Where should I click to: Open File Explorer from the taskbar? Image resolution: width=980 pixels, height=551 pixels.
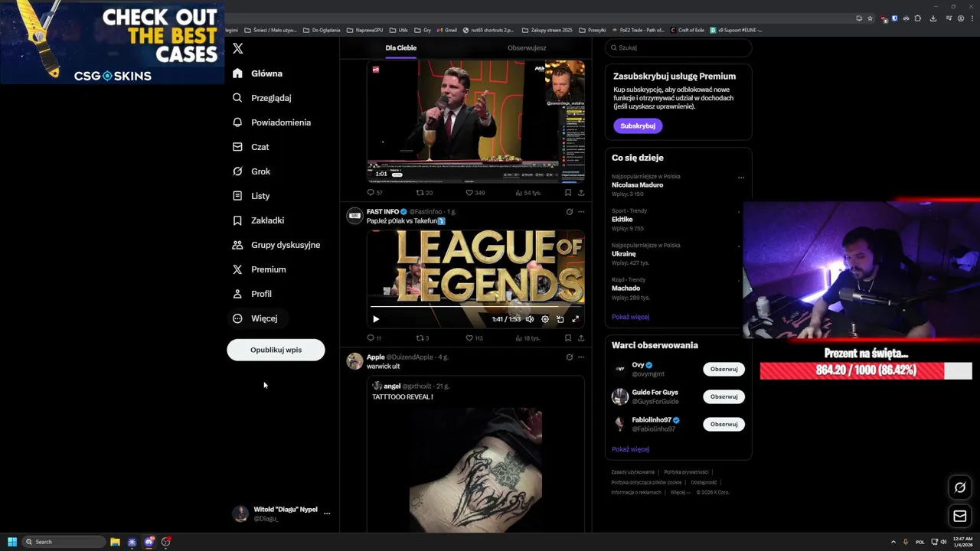115,542
